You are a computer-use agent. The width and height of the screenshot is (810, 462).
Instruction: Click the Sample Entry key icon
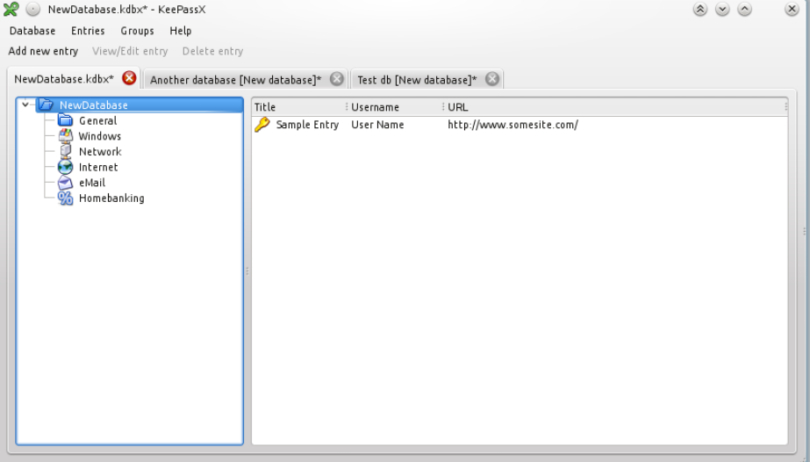click(x=262, y=125)
